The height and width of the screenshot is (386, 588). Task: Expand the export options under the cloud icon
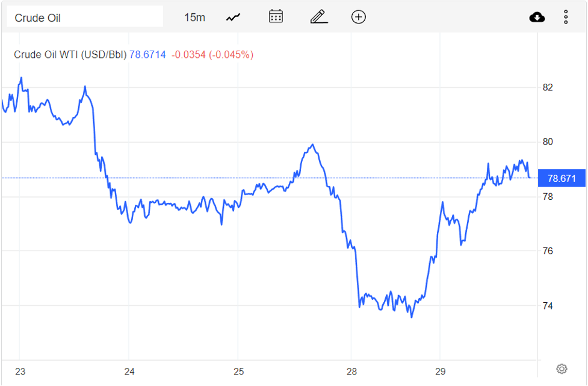click(x=536, y=16)
